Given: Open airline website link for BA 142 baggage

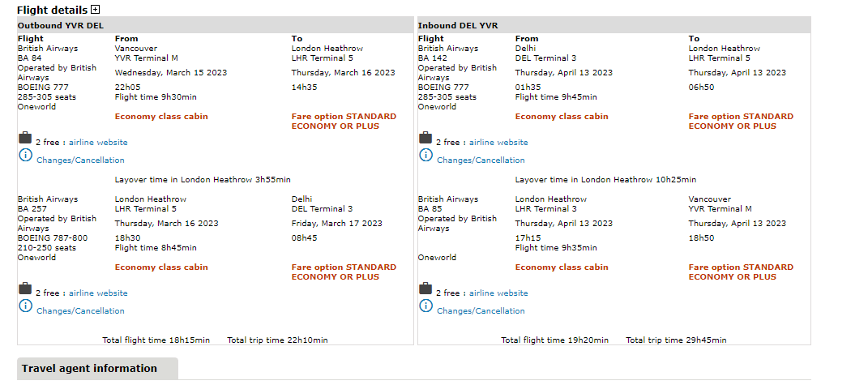Looking at the screenshot, I should click(x=498, y=143).
